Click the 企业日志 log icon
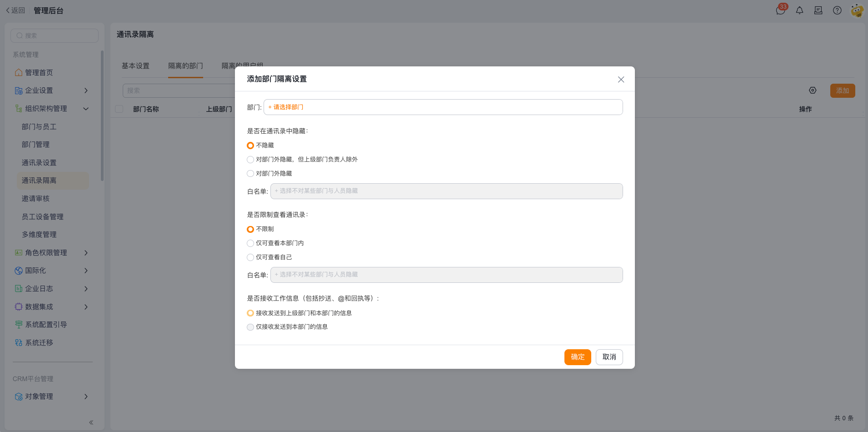This screenshot has height=432, width=868. 19,289
